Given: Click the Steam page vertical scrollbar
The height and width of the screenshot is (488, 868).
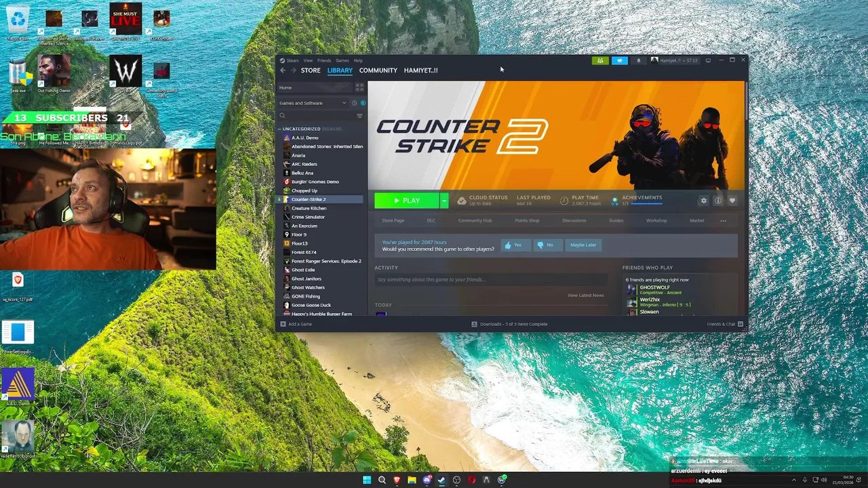Looking at the screenshot, I should coord(746,102).
